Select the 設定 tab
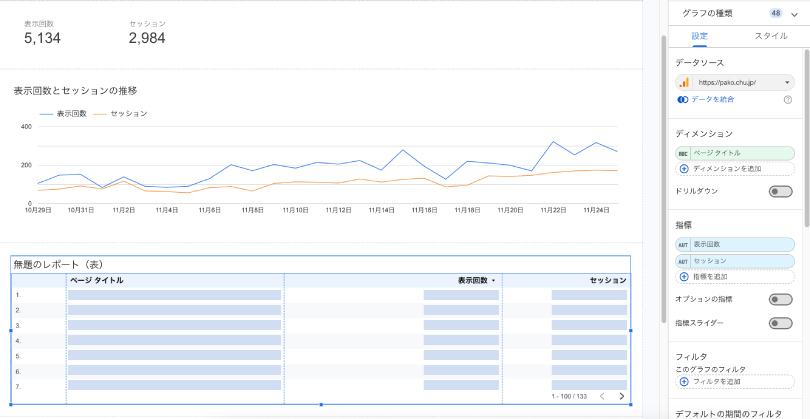 700,36
